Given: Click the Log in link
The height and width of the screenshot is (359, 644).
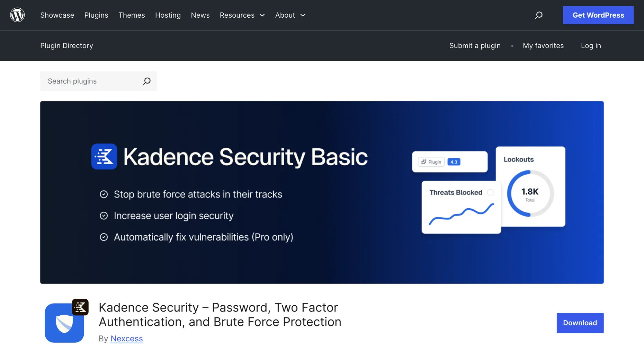Looking at the screenshot, I should [x=591, y=46].
